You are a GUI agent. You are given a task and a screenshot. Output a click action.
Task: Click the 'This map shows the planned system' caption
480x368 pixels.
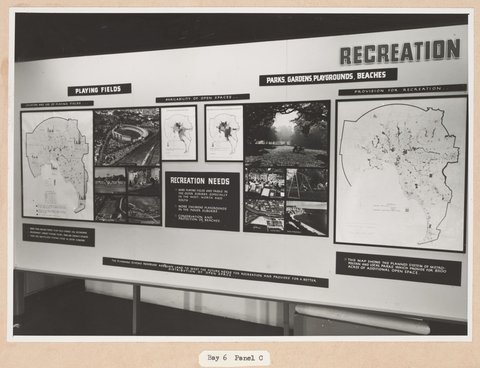point(398,268)
